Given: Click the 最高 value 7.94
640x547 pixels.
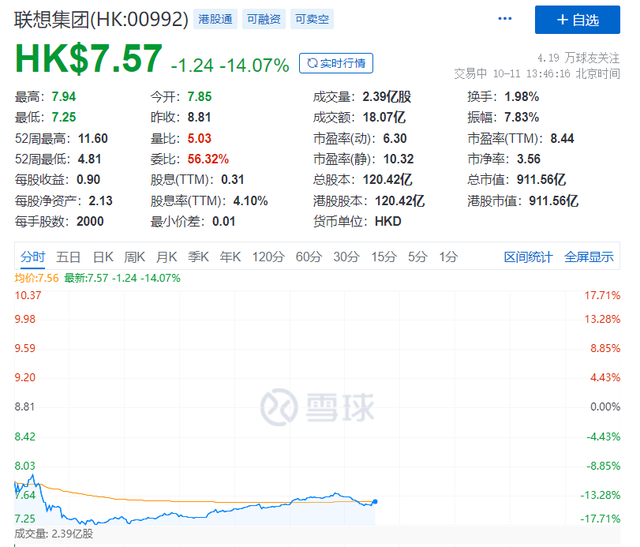Looking at the screenshot, I should pos(64,97).
